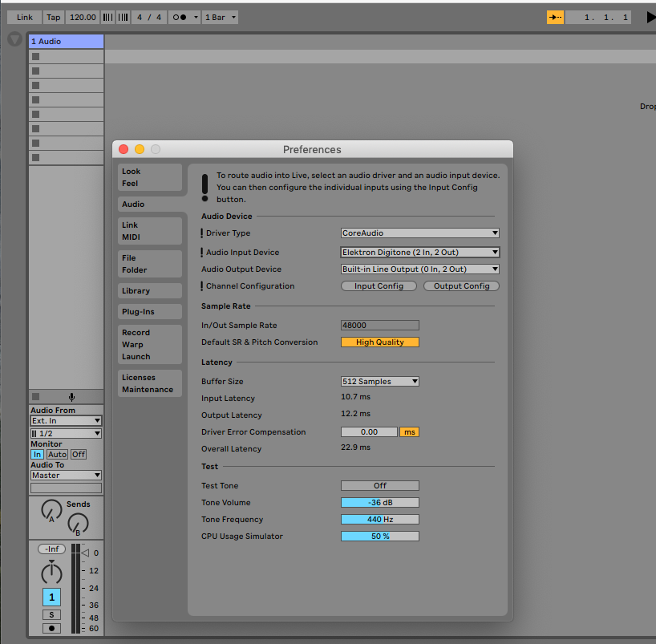Set Monitor to Auto
The width and height of the screenshot is (656, 644).
(57, 454)
